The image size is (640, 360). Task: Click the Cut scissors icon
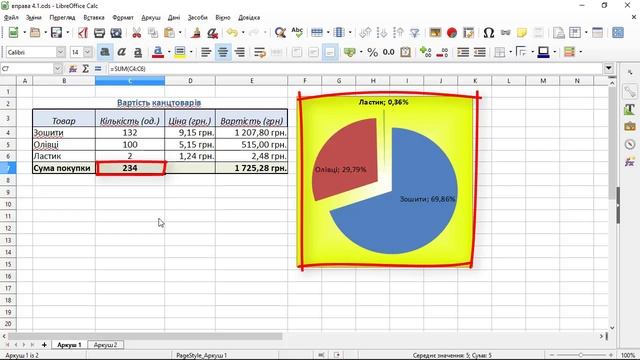tap(136, 33)
